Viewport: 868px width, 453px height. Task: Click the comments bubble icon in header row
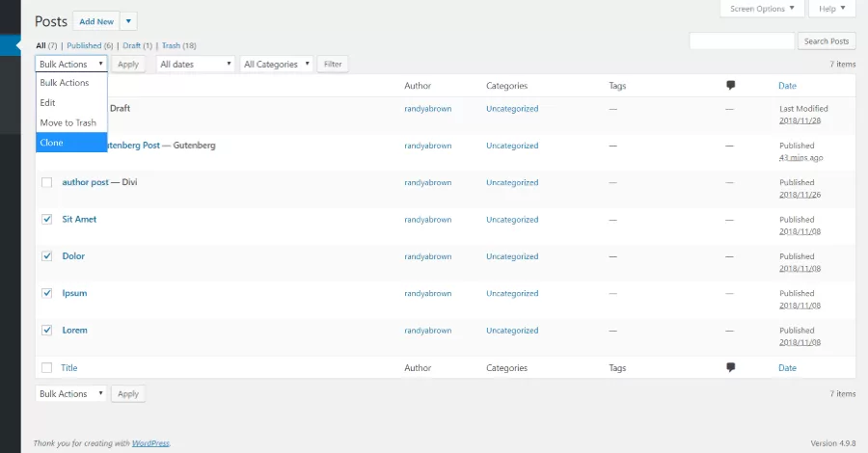[731, 85]
